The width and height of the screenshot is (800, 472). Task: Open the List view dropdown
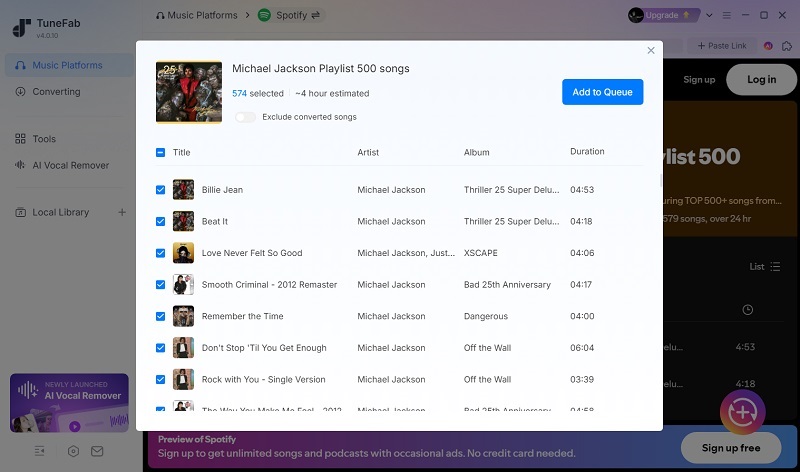point(765,266)
